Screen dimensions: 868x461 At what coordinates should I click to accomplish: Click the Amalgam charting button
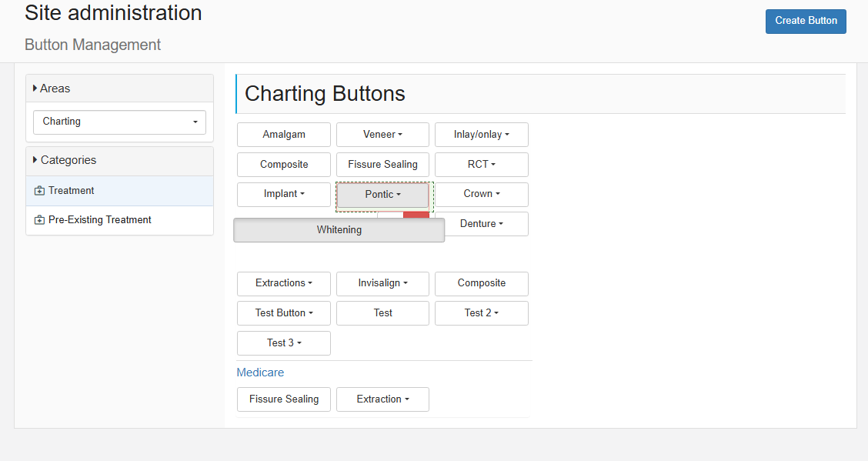click(x=284, y=135)
